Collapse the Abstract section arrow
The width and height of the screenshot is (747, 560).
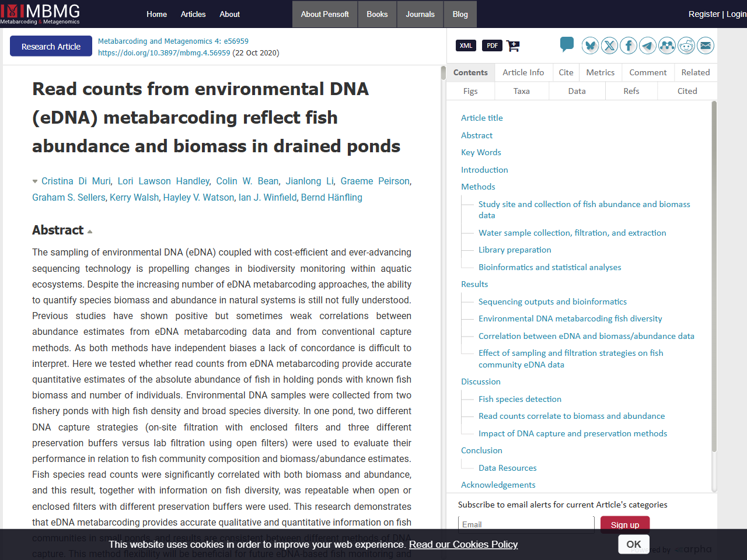[x=90, y=232]
